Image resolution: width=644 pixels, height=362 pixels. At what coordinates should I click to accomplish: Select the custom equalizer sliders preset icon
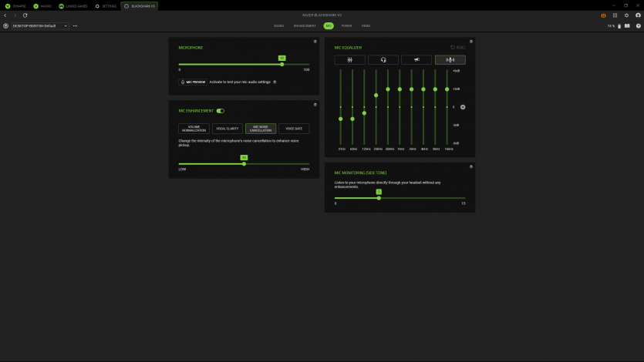pos(349,59)
